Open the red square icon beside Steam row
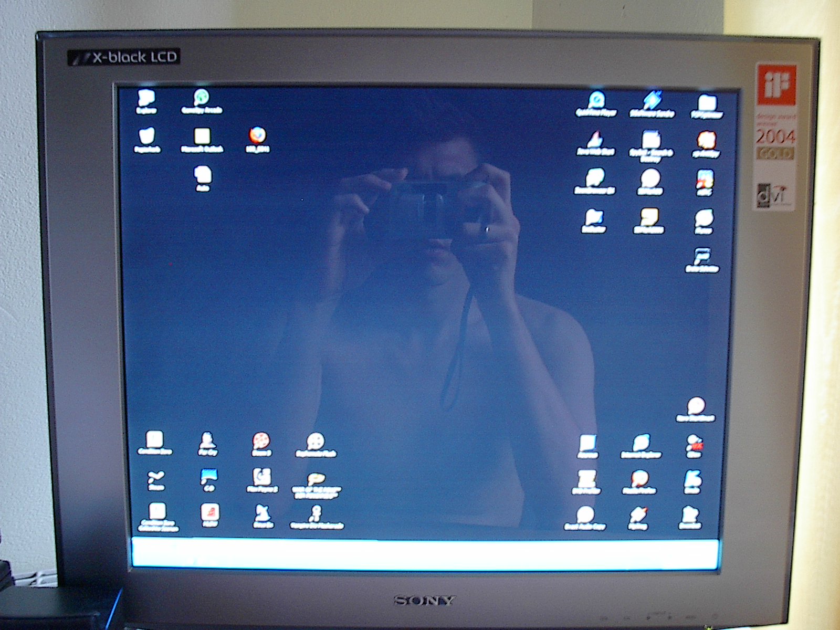 (x=210, y=513)
